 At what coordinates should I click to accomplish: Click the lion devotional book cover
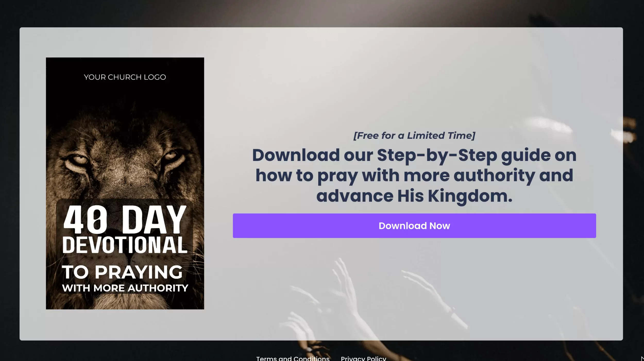125,183
